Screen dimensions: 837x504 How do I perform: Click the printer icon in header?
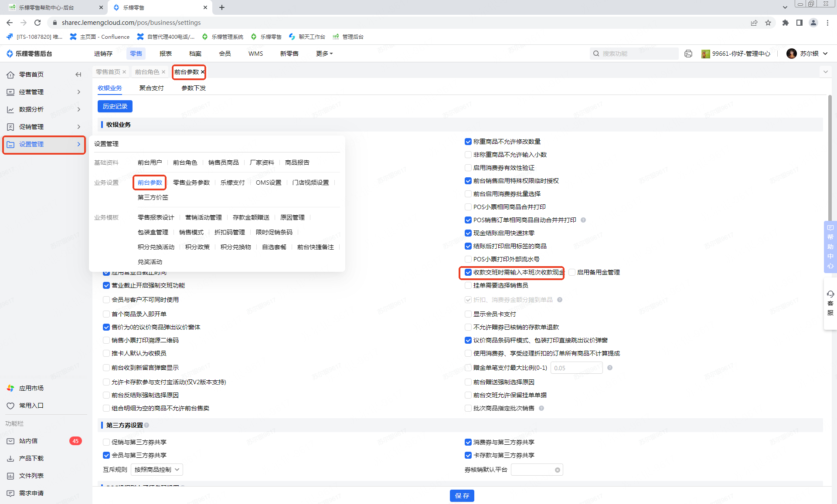pyautogui.click(x=688, y=54)
